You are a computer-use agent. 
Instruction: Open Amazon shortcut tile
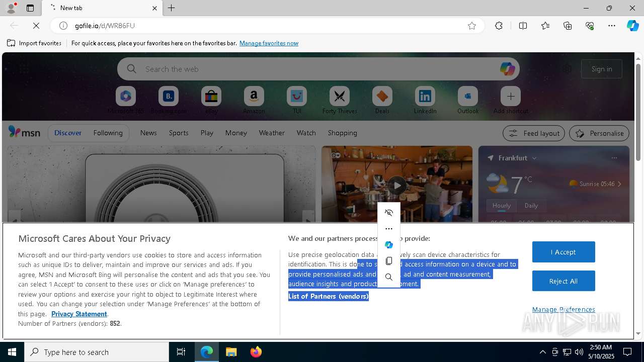(x=254, y=100)
